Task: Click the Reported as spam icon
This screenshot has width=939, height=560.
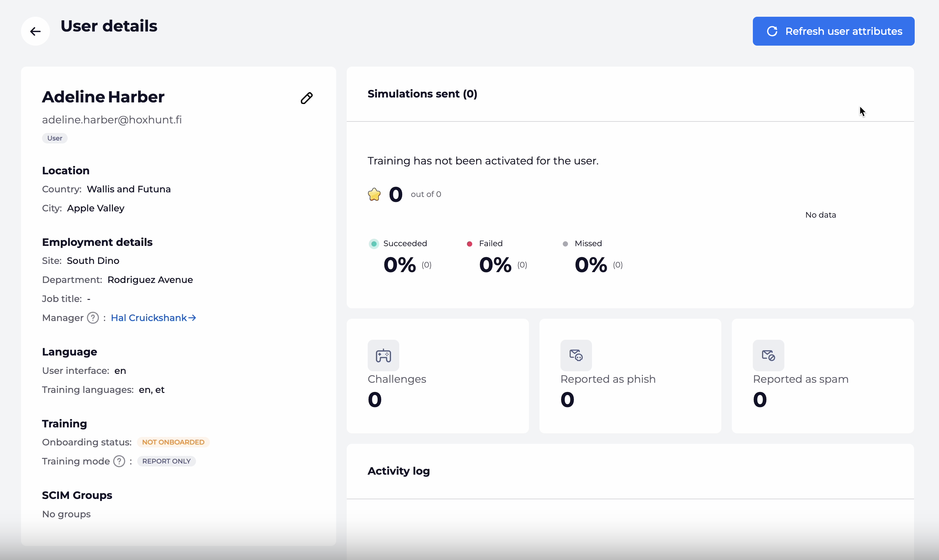Action: coord(768,355)
